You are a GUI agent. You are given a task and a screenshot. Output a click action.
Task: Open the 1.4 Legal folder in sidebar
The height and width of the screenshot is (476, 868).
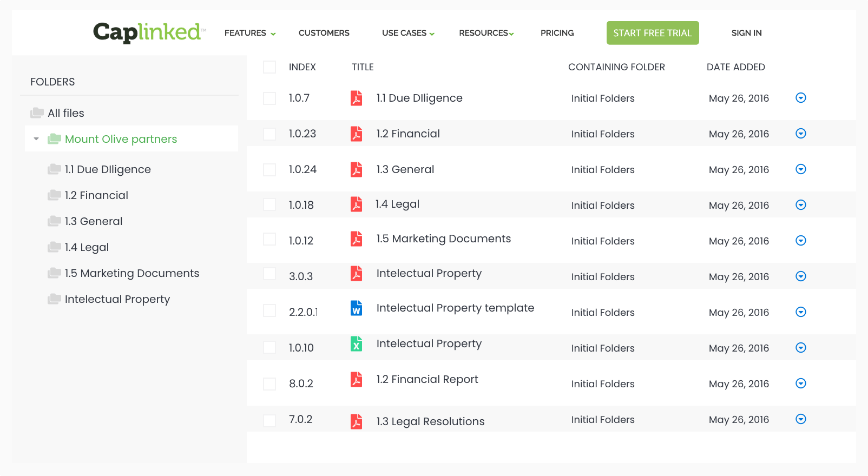click(87, 247)
